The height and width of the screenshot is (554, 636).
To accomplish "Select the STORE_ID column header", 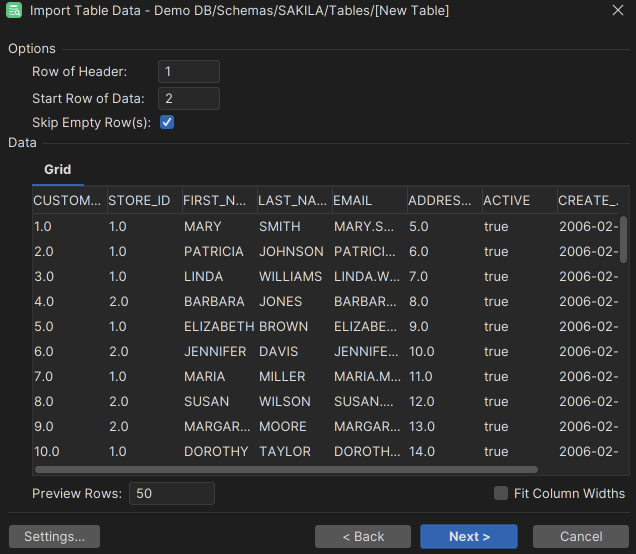I will point(142,200).
